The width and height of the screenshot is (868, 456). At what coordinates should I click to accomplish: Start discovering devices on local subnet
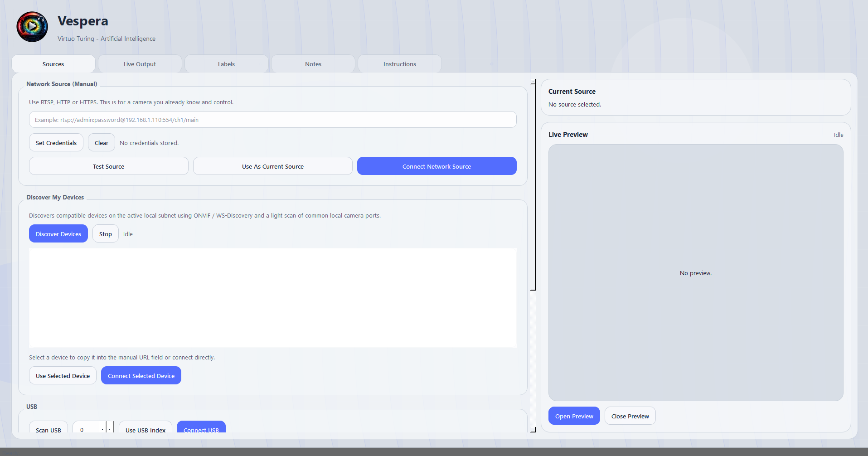tap(58, 233)
